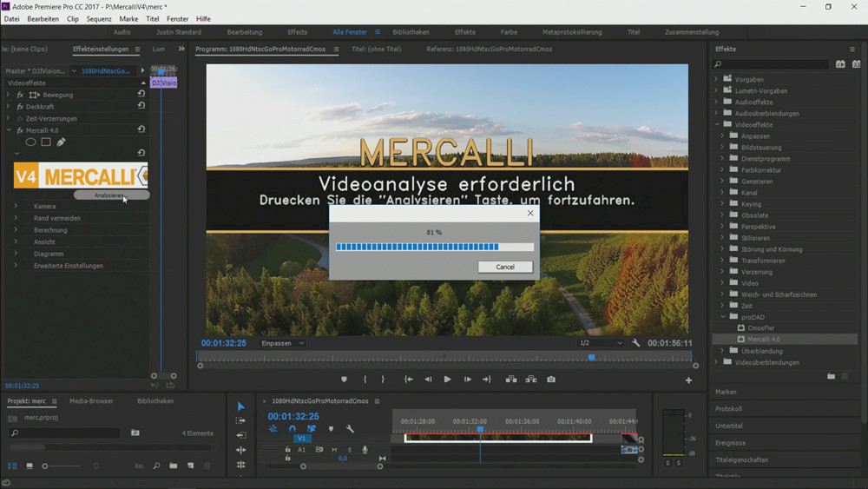The width and height of the screenshot is (868, 489).
Task: Open the Untertitel panel
Action: [x=729, y=426]
